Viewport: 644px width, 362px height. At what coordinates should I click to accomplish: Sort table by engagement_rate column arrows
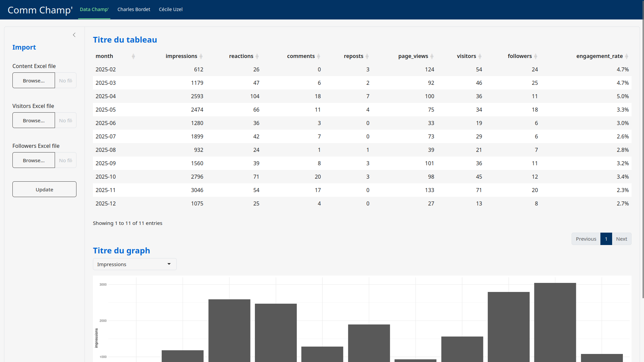(627, 56)
